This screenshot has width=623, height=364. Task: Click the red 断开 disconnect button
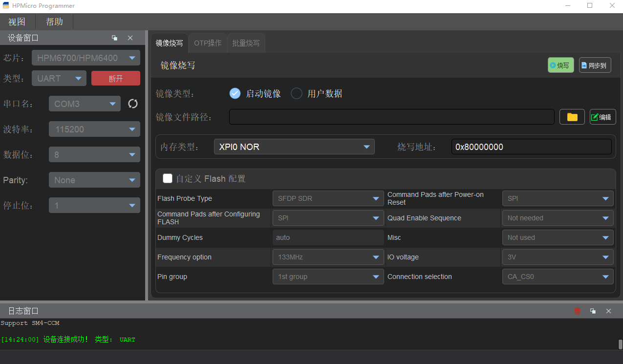tap(116, 78)
